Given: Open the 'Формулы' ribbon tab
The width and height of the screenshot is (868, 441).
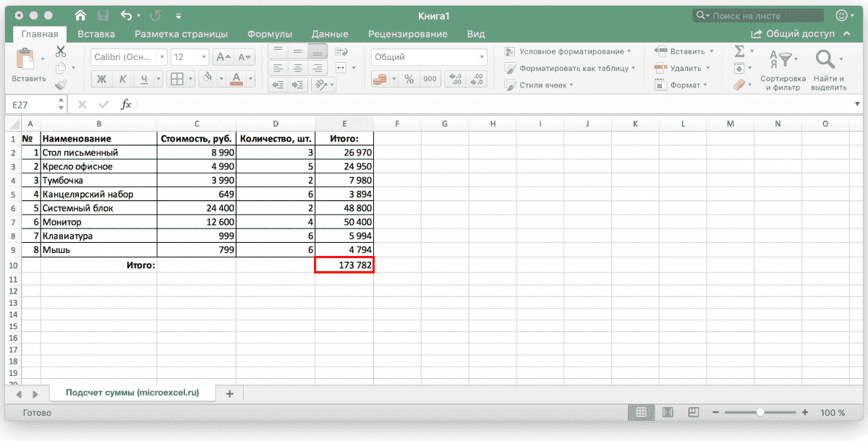Looking at the screenshot, I should click(x=269, y=34).
